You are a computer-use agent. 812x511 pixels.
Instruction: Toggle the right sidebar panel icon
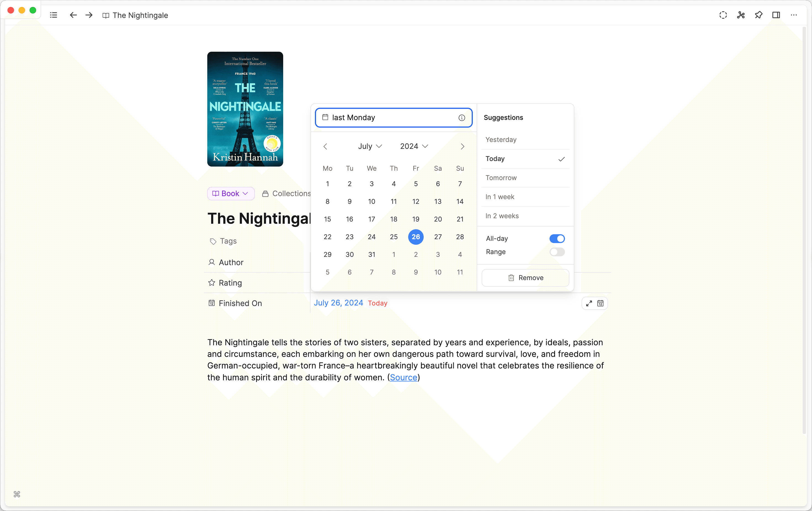(x=776, y=15)
